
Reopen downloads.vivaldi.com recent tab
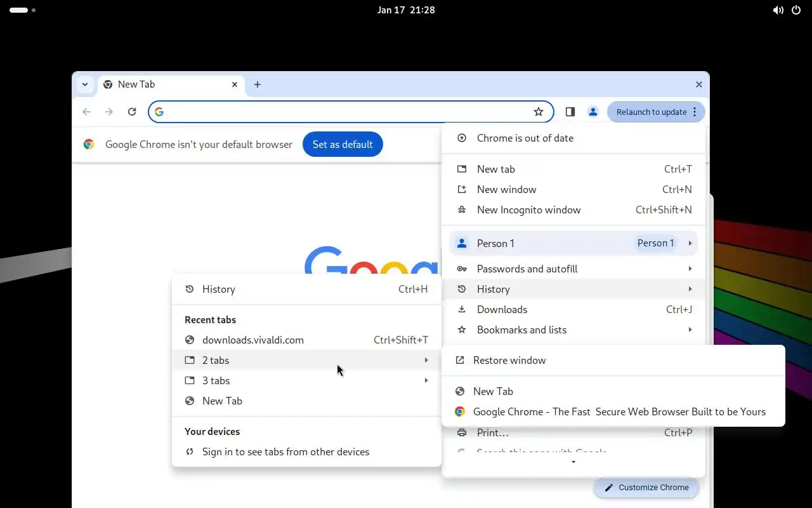coord(306,340)
